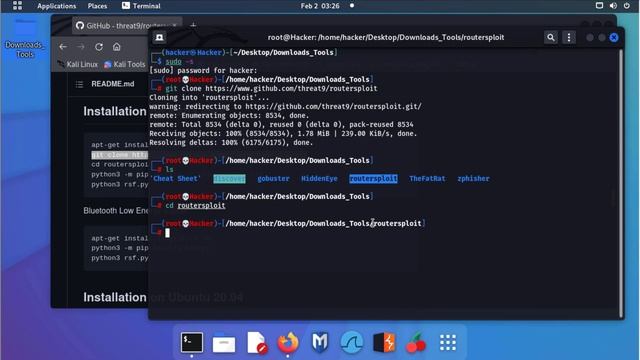Click 'python3 rsf.py' in first code block
640x360 pixels.
(x=120, y=184)
